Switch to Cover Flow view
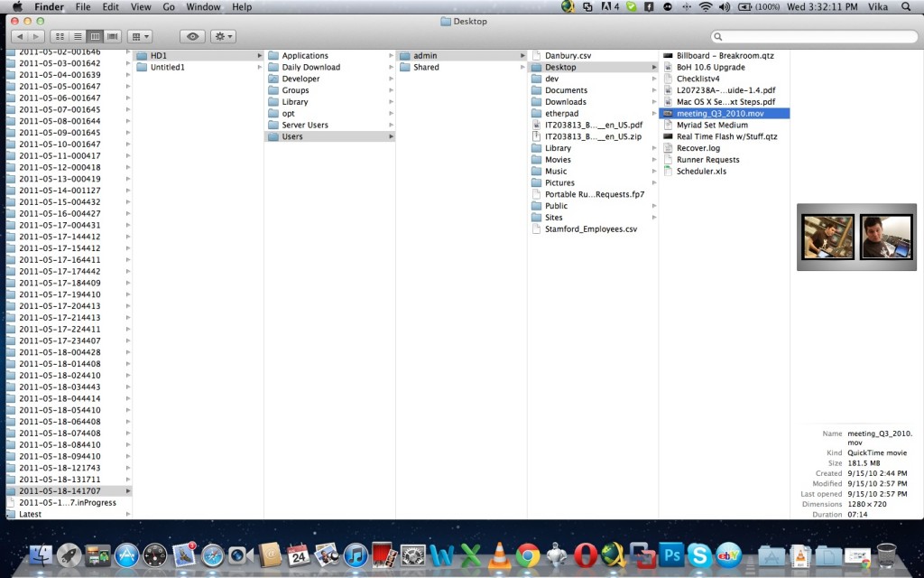924x578 pixels. pyautogui.click(x=112, y=36)
